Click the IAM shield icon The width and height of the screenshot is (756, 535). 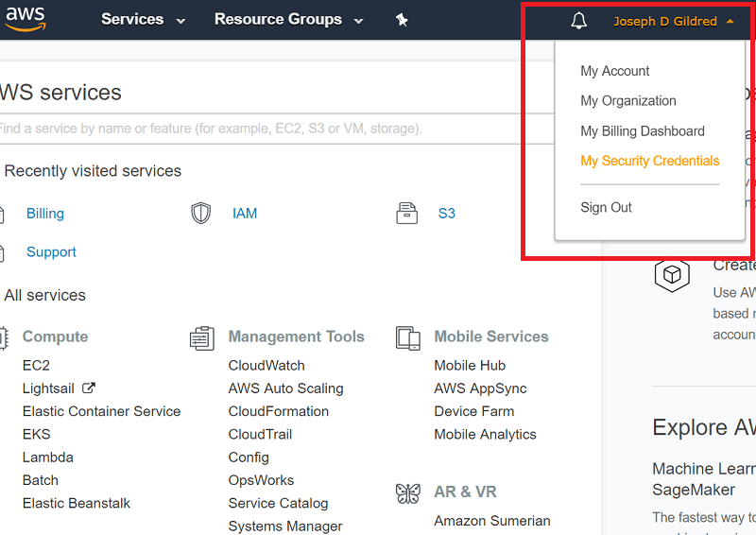click(x=201, y=214)
